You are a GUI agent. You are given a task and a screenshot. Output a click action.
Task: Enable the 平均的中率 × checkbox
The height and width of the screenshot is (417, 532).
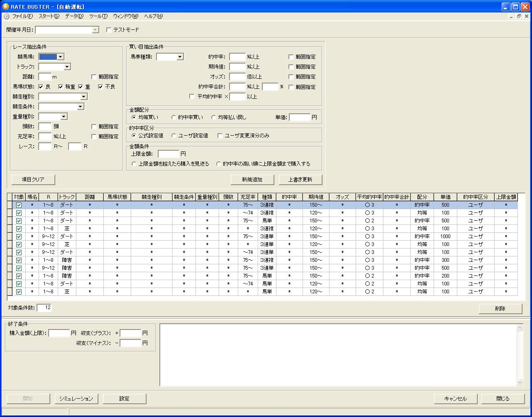(192, 97)
